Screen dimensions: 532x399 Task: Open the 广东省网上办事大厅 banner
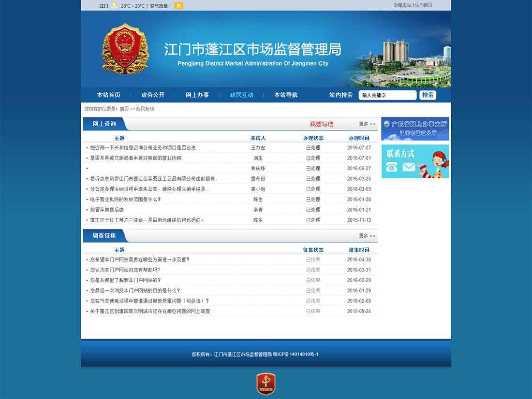[x=415, y=128]
